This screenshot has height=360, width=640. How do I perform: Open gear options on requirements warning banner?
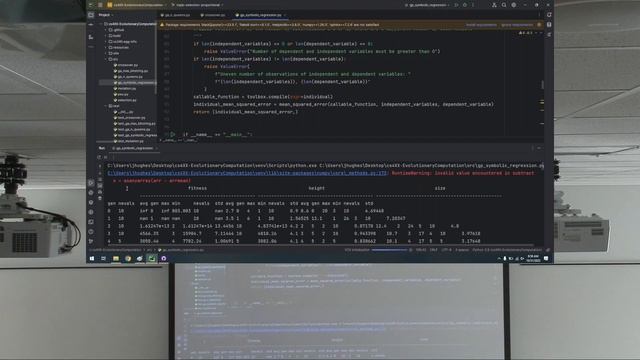click(539, 25)
